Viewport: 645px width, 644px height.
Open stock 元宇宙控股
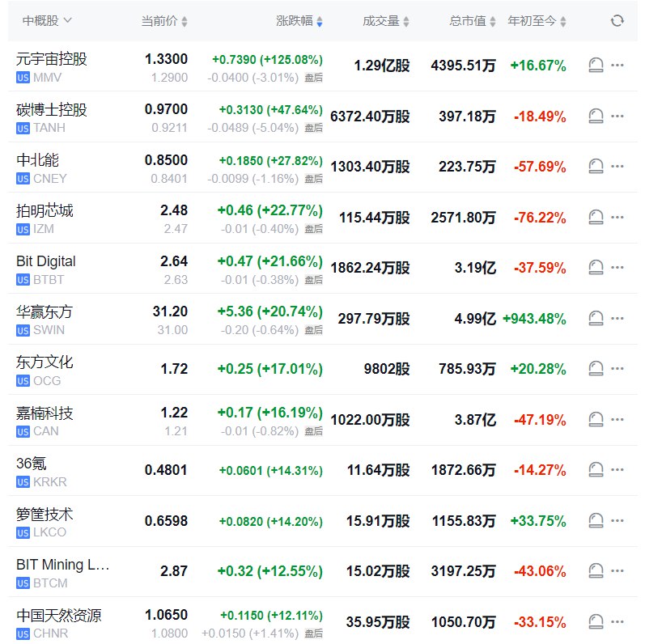52,59
